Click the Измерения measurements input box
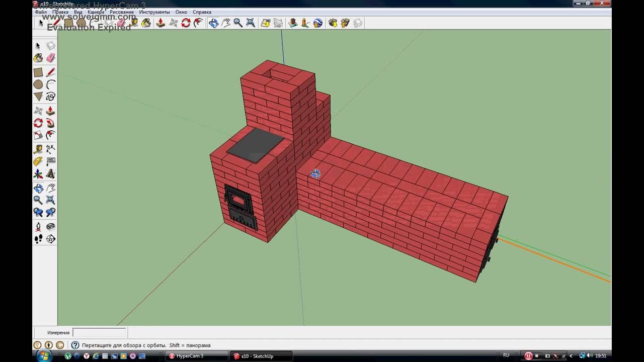This screenshot has width=644, height=362. pos(99,332)
